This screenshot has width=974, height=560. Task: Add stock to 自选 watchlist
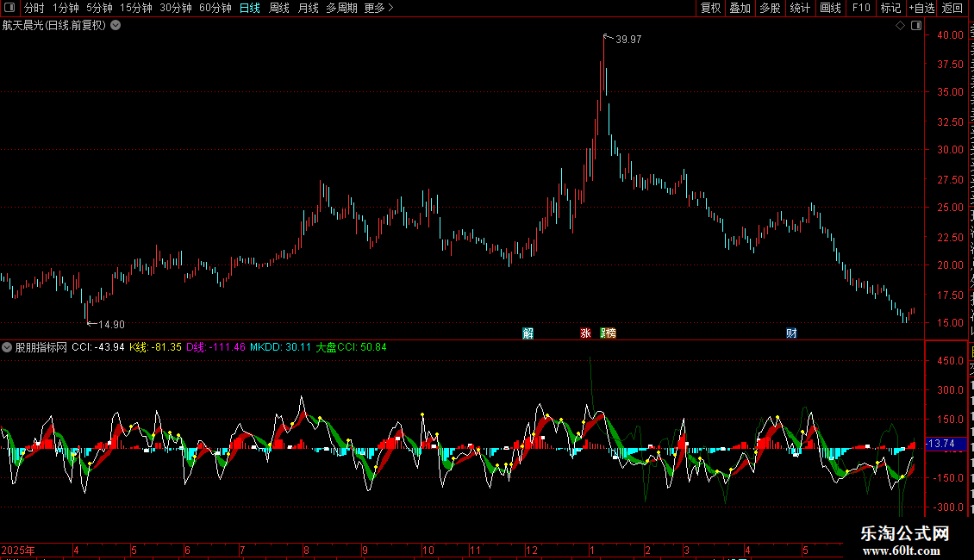click(x=921, y=8)
